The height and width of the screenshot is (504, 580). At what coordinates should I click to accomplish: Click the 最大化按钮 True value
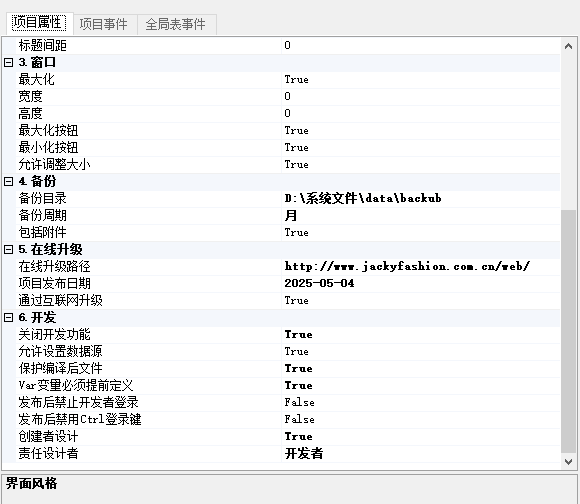(x=297, y=131)
